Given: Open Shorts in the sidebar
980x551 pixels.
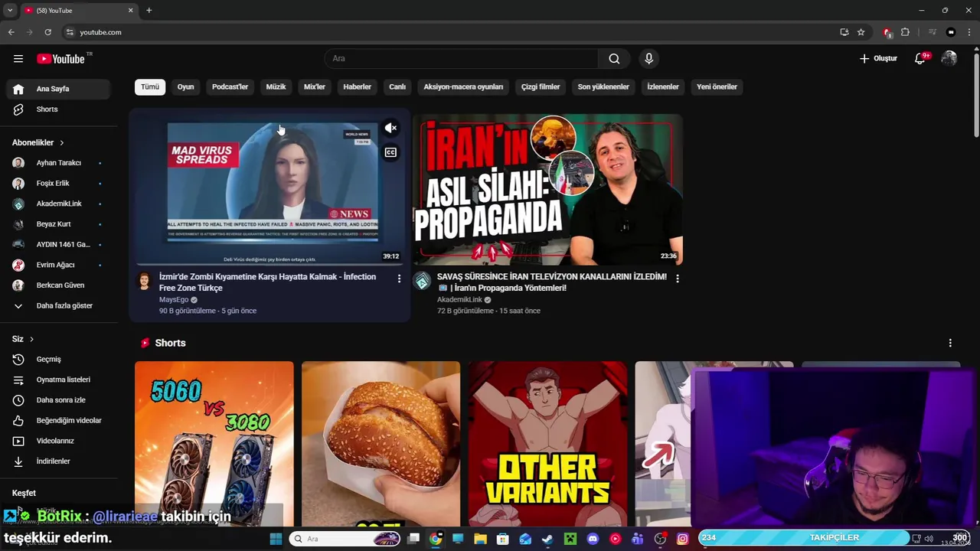Looking at the screenshot, I should 58,109.
